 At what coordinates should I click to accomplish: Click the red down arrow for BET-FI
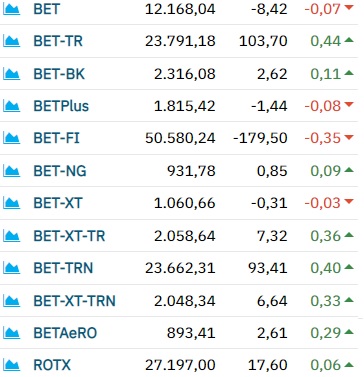coord(349,137)
